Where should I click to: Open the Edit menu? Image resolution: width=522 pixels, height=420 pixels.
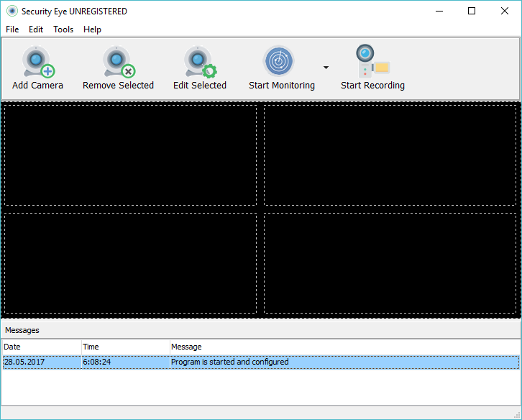click(36, 29)
